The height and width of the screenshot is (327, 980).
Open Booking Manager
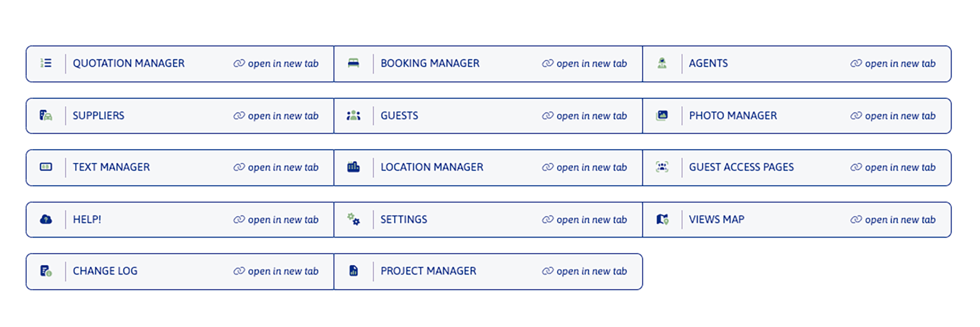coord(430,63)
